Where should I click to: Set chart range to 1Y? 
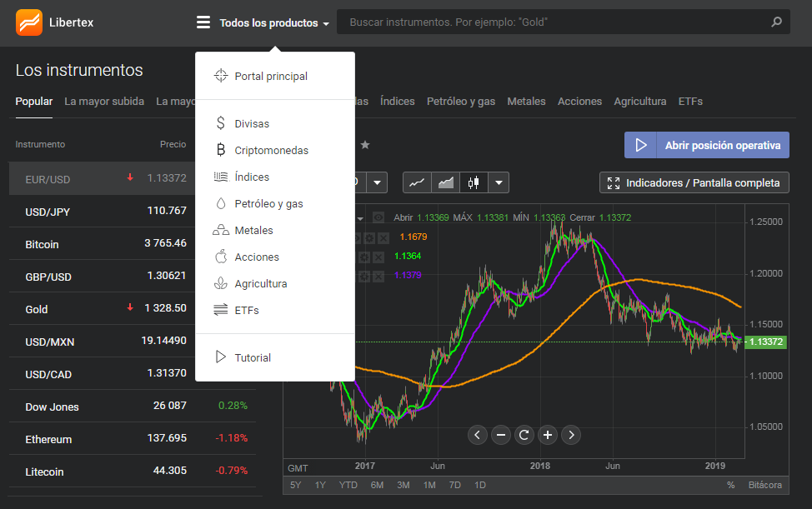(x=321, y=485)
